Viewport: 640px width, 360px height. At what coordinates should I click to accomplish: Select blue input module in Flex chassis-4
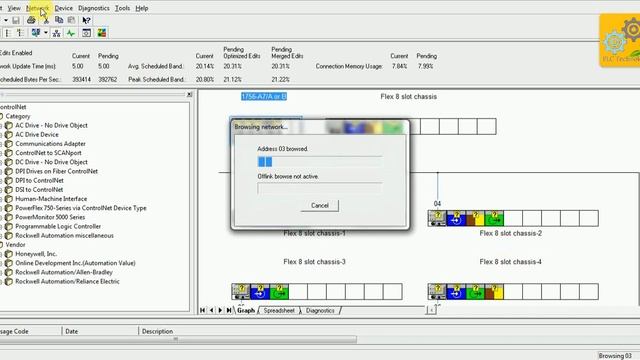tap(456, 291)
